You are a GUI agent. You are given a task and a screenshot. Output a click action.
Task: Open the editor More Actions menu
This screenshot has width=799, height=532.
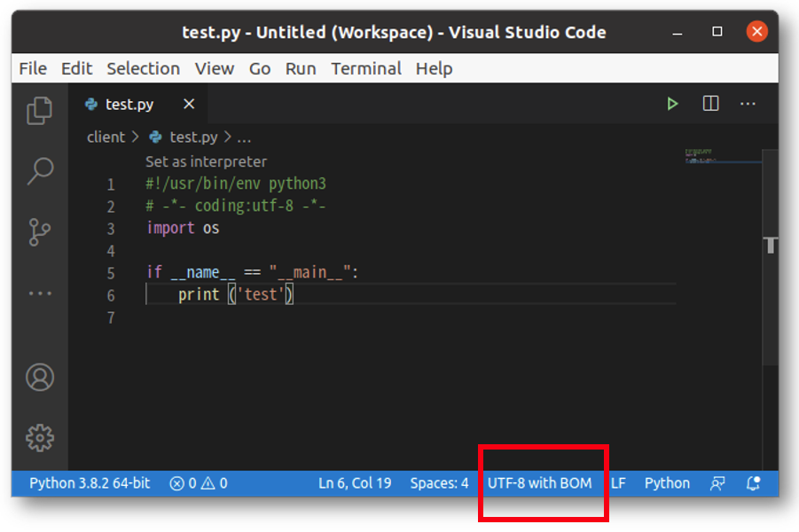coord(748,104)
